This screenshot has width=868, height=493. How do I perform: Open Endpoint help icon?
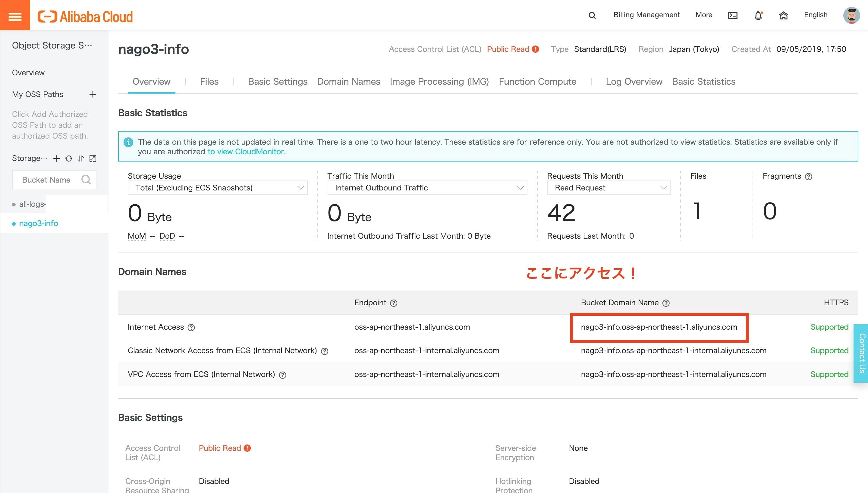pyautogui.click(x=393, y=303)
